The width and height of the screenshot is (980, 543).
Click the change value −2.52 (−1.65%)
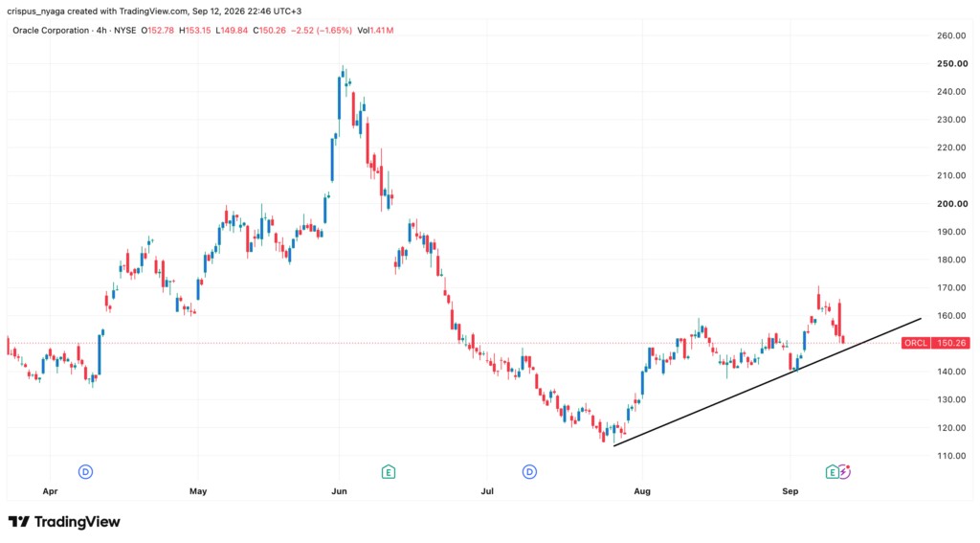point(322,30)
